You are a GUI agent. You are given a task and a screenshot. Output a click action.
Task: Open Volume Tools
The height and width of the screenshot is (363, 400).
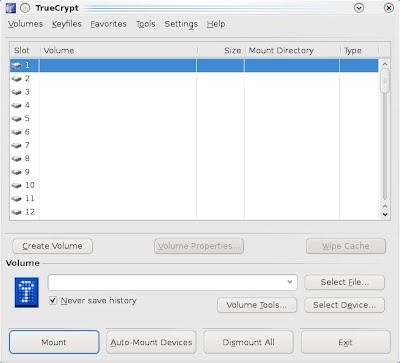[x=257, y=305]
